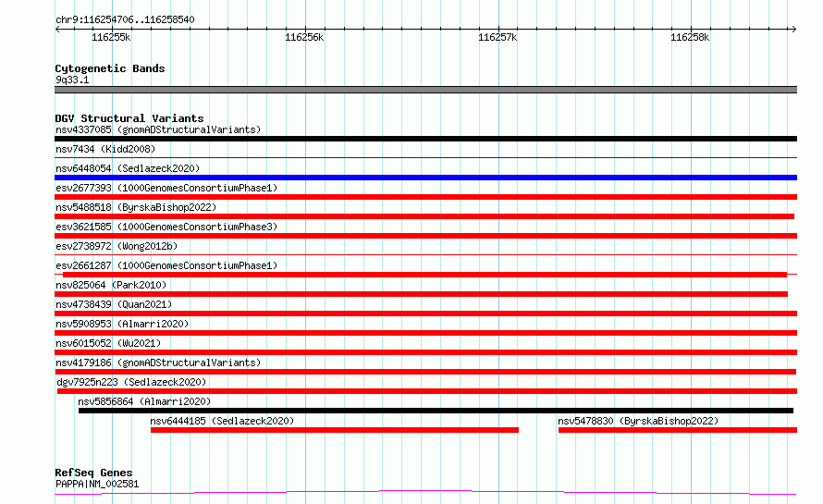Click the 116258k ruler position

coord(690,37)
